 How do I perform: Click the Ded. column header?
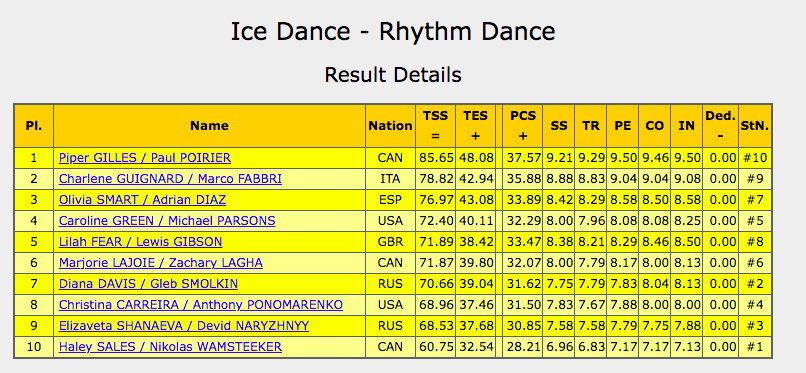[720, 126]
